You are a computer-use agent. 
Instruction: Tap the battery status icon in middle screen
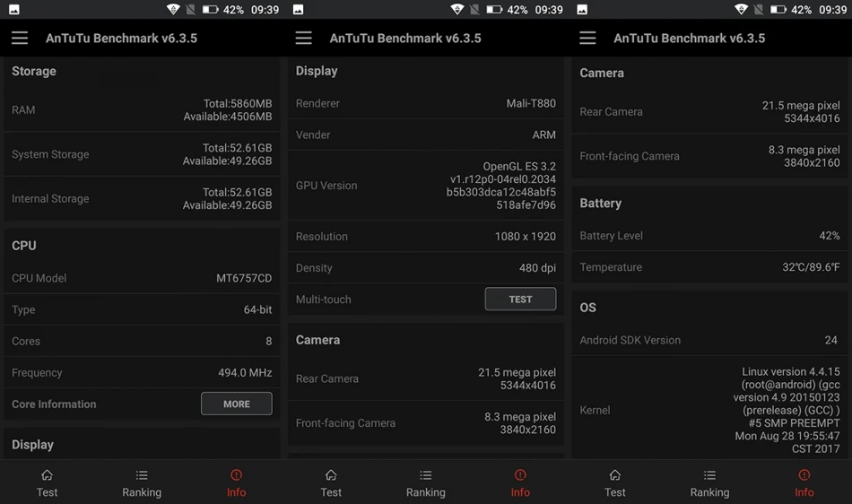tap(494, 9)
